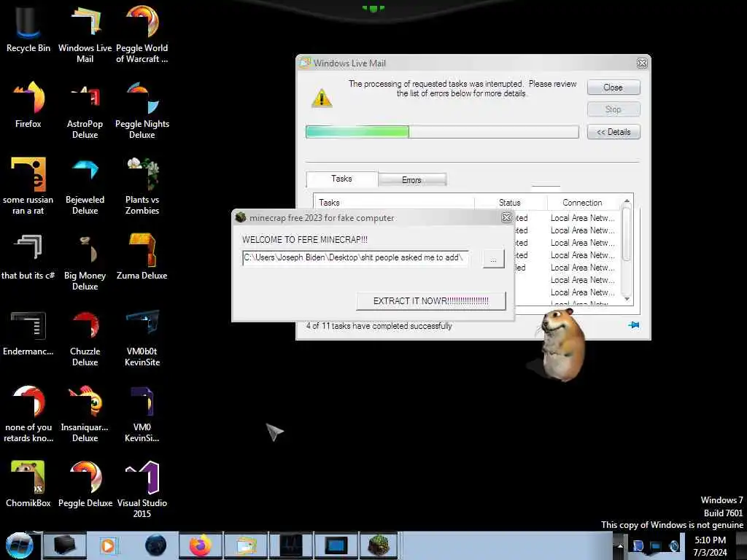The width and height of the screenshot is (747, 560).
Task: Select the Plants vs Zombies icon
Action: (x=142, y=186)
